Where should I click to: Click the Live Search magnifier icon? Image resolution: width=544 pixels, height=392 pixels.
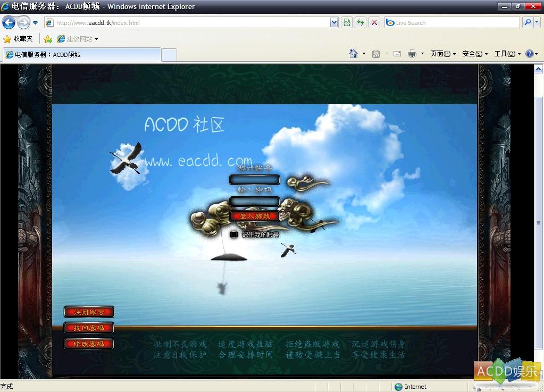527,22
